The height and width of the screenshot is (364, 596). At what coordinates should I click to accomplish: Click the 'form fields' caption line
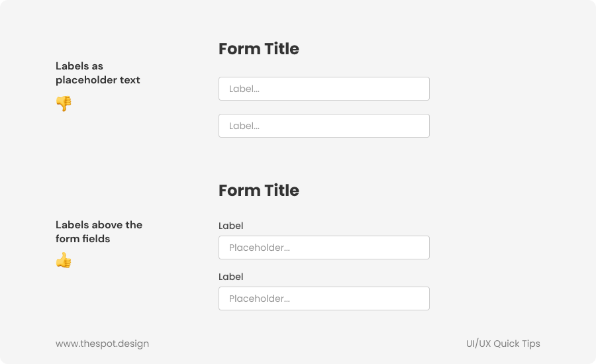point(83,239)
